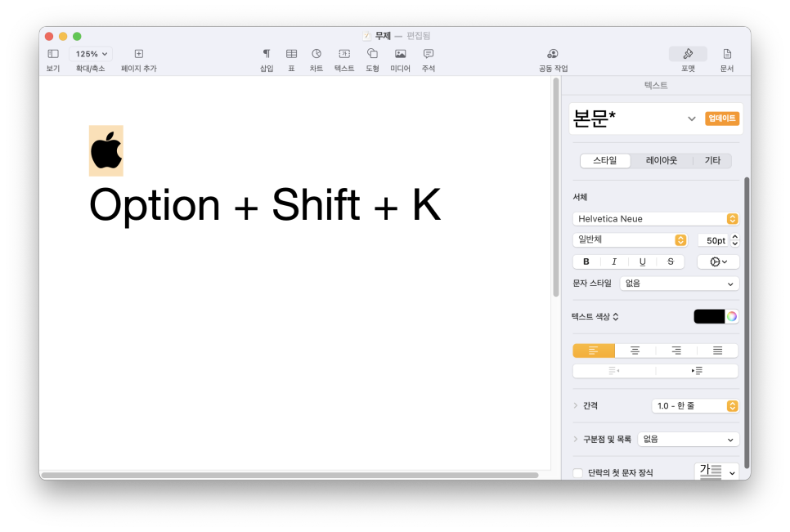
Task: Click the 무제 document title
Action: pos(383,36)
